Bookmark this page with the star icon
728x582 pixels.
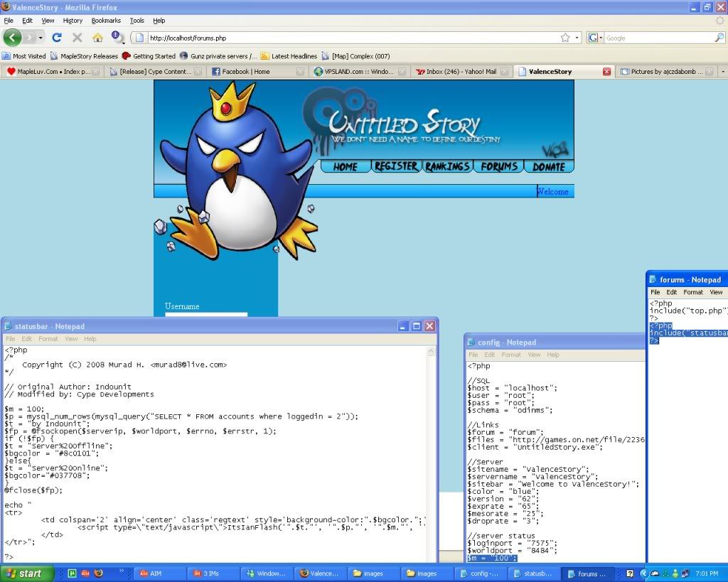(x=565, y=38)
